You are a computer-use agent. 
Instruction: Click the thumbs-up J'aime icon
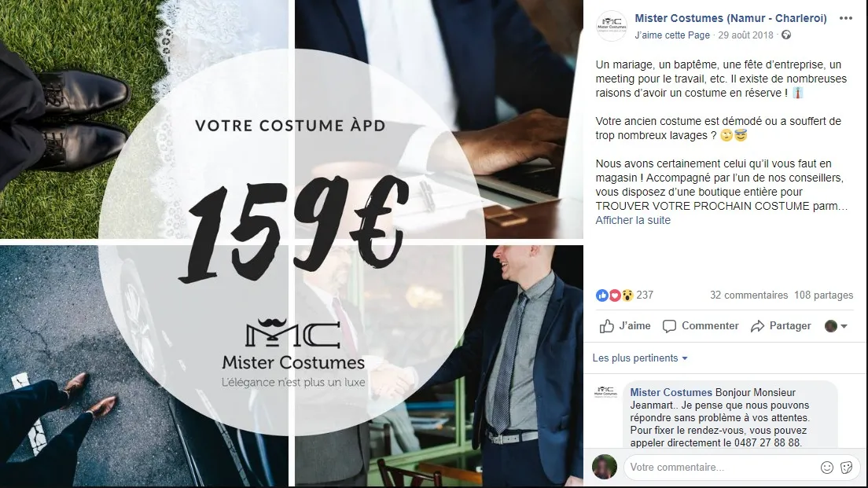click(607, 326)
